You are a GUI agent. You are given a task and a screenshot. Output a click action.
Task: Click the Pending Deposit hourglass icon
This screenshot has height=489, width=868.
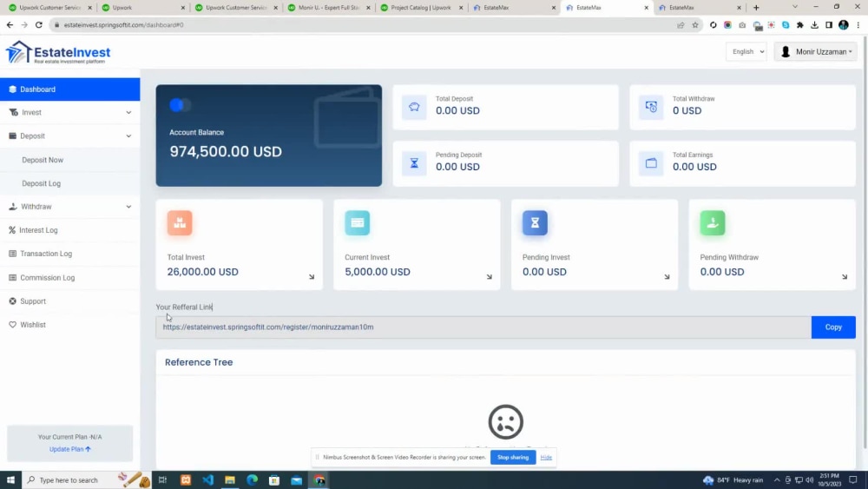pos(414,163)
